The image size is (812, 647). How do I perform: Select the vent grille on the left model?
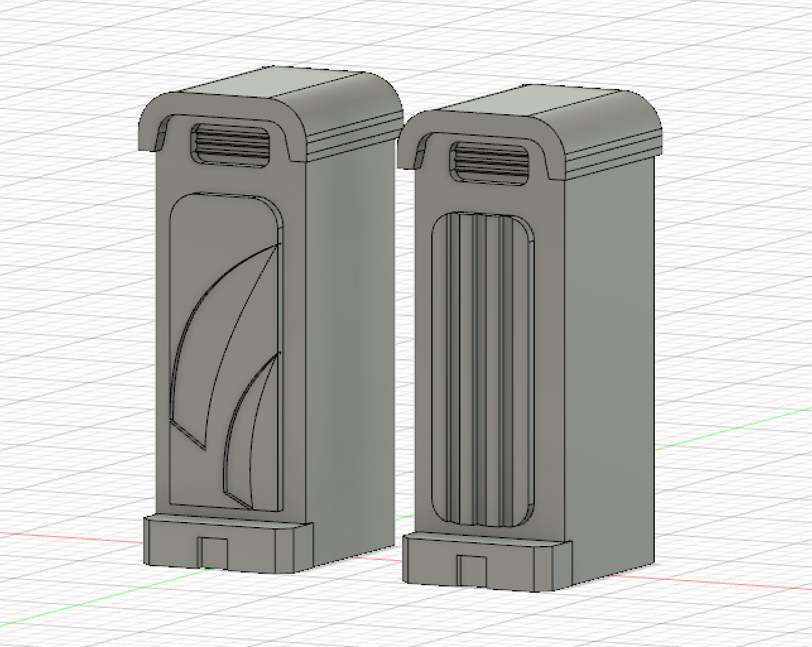(230, 144)
